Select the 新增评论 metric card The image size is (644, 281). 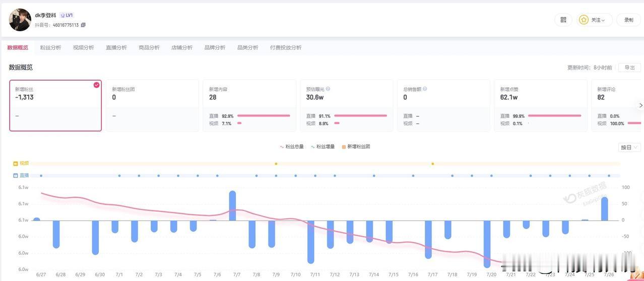coord(618,105)
